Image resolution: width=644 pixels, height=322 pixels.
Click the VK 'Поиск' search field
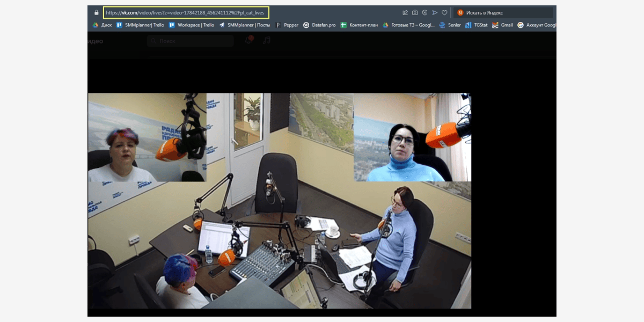(191, 41)
